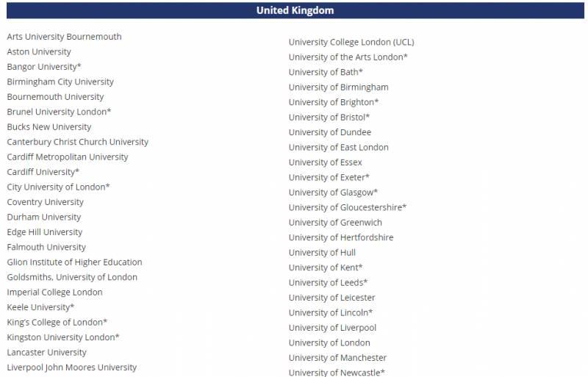Click Bangor University entry
588x377 pixels.
click(43, 67)
